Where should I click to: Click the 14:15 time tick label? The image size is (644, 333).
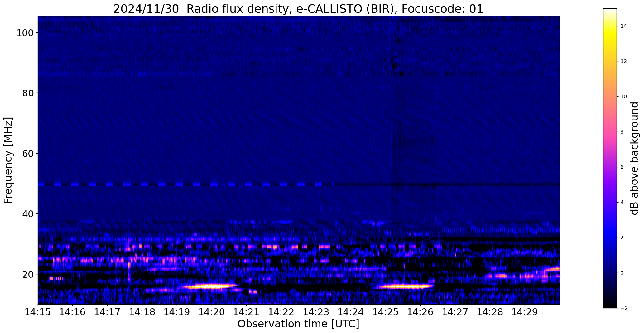pos(38,312)
